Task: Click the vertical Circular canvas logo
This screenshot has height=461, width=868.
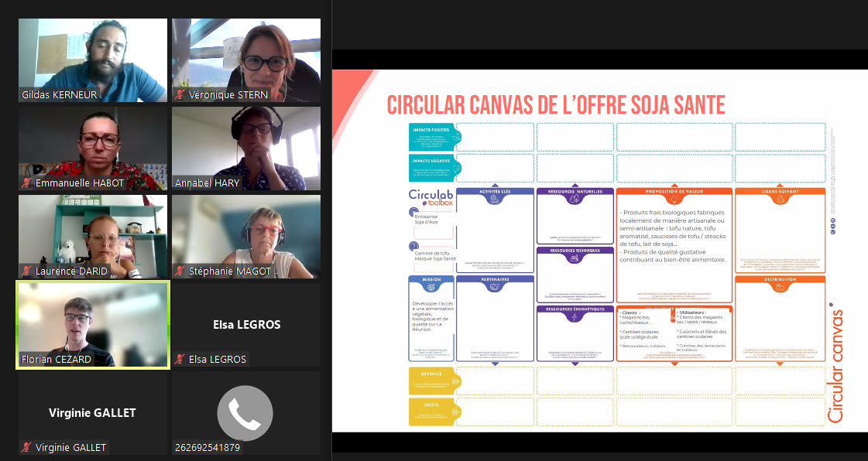Action: tap(835, 363)
